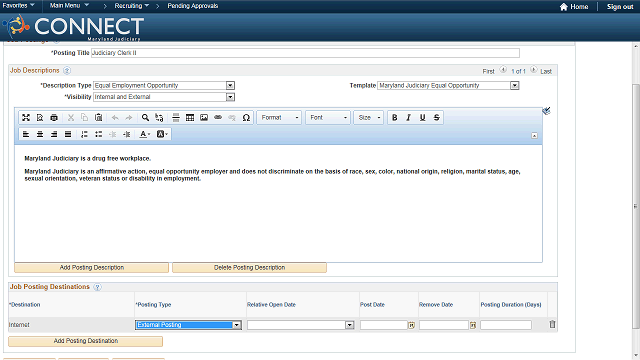Align text right
This screenshot has width=640, height=360.
coord(54,134)
